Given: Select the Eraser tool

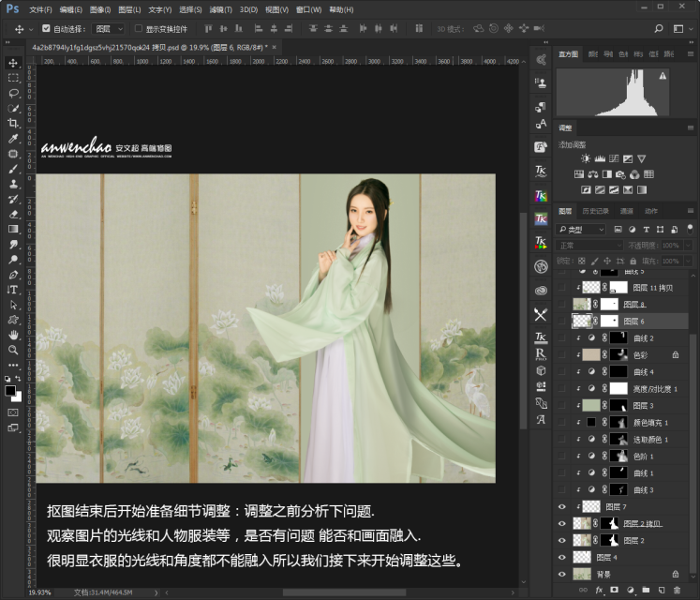Looking at the screenshot, I should tap(13, 214).
